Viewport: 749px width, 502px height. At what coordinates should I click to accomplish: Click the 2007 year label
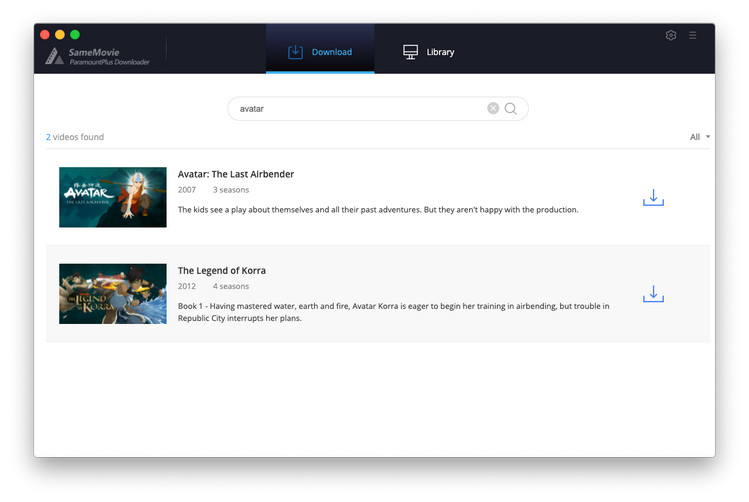[x=187, y=190]
